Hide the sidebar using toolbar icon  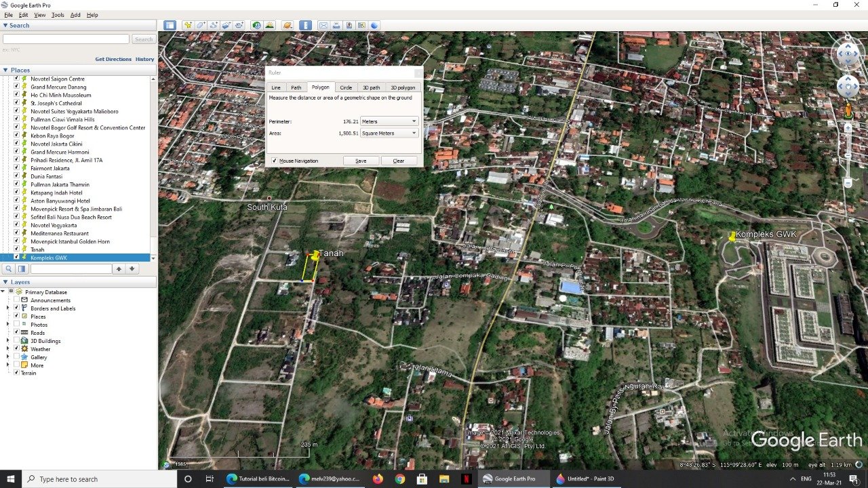click(x=170, y=25)
